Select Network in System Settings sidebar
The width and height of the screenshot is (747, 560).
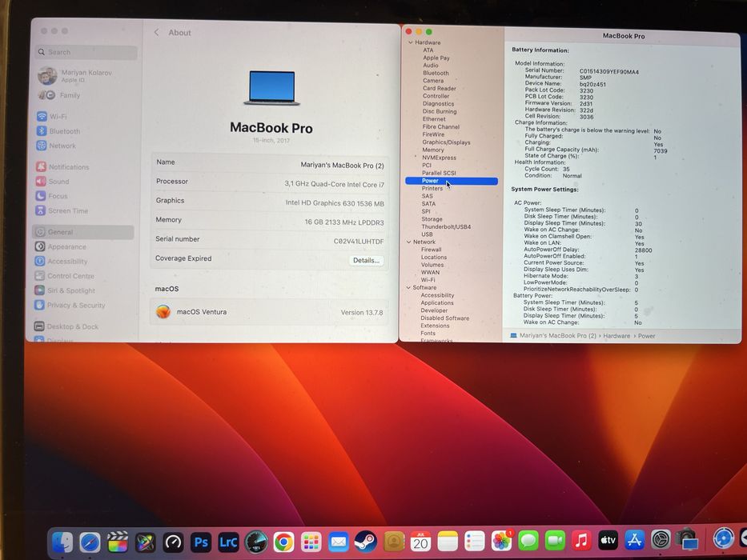coord(56,146)
